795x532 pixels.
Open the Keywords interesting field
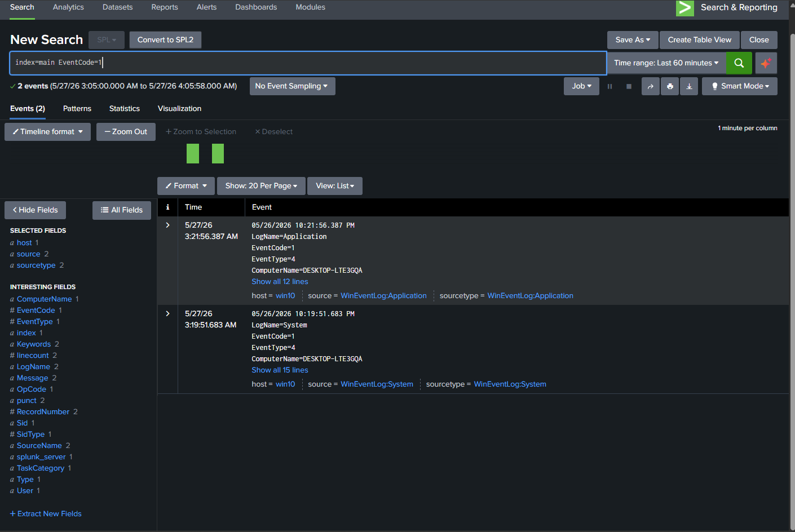pyautogui.click(x=34, y=344)
